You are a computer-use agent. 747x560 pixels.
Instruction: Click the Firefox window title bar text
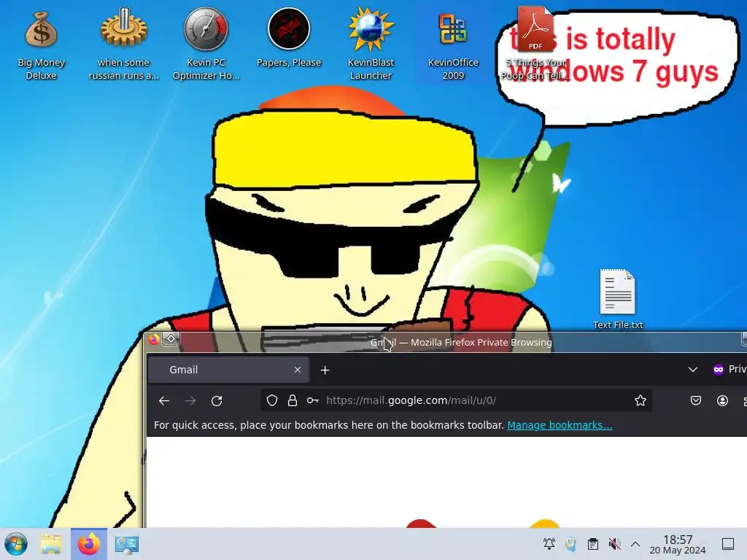coord(461,343)
